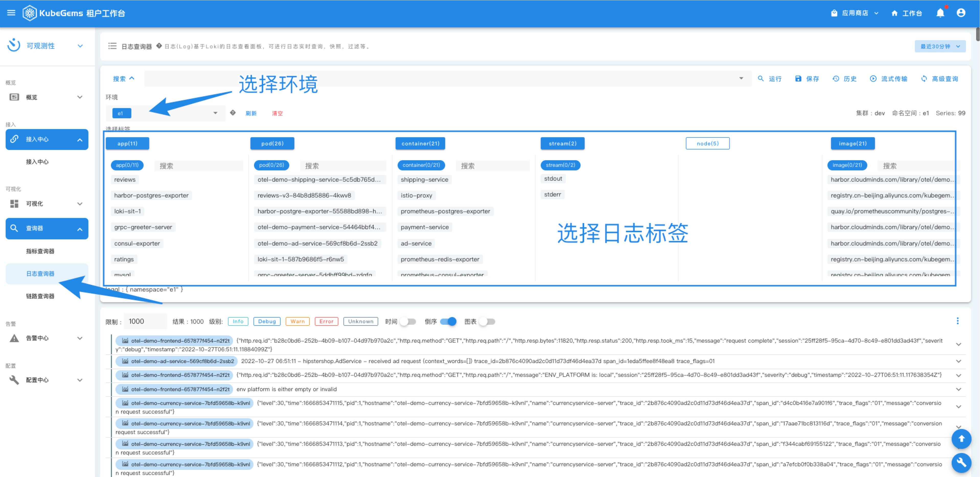Image resolution: width=980 pixels, height=477 pixels.
Task: Filter logs by Error level
Action: pyautogui.click(x=326, y=321)
